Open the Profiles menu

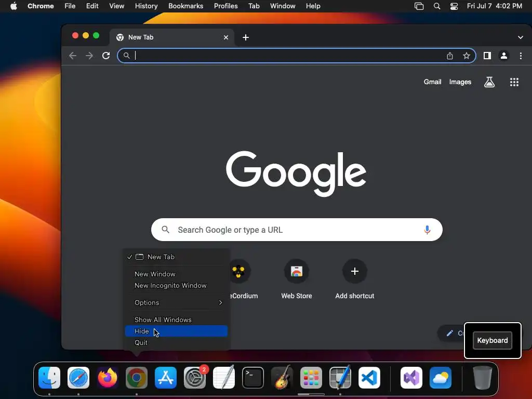(x=225, y=6)
